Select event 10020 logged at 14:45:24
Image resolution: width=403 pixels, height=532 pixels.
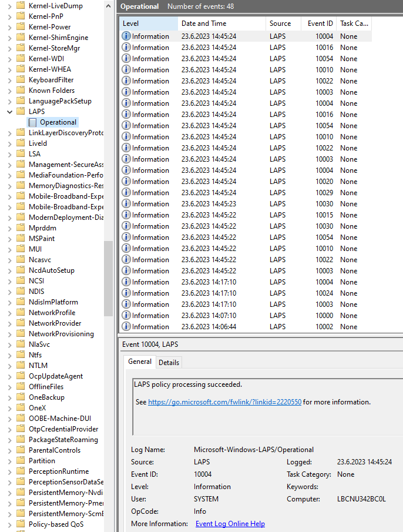246,181
